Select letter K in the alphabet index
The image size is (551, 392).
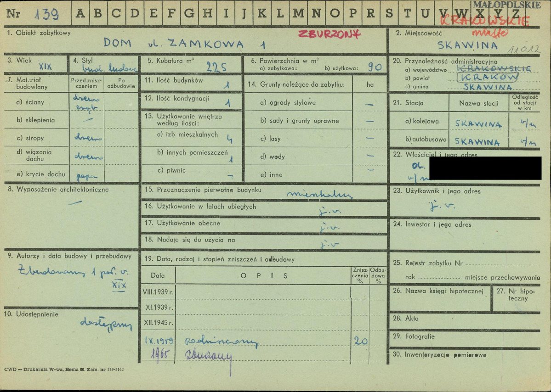(x=262, y=13)
